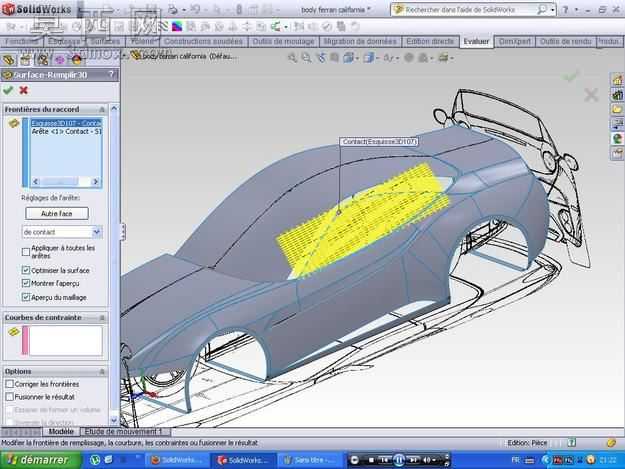625x469 pixels.
Task: Accept the Surface-Remplir with green checkmark
Action: (8, 90)
